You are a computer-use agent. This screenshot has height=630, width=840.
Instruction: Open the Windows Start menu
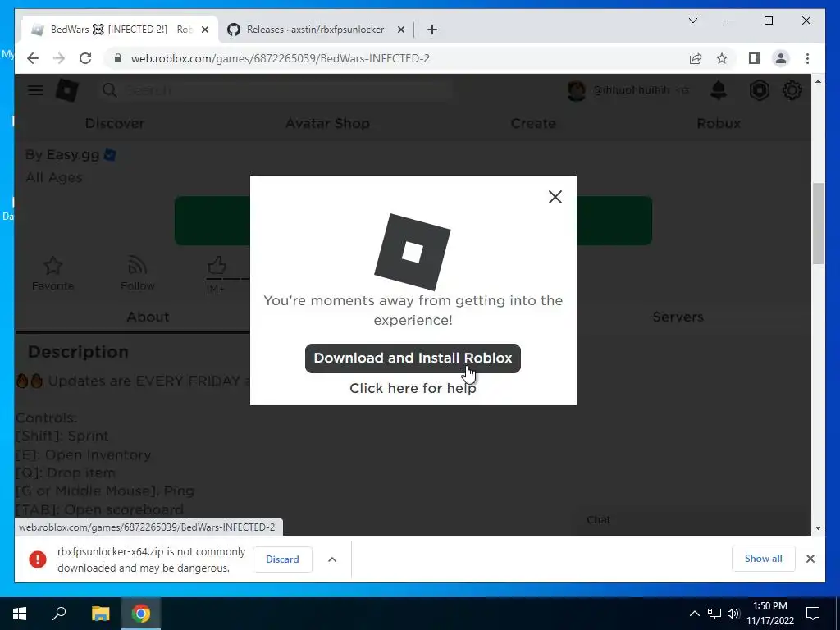click(20, 614)
